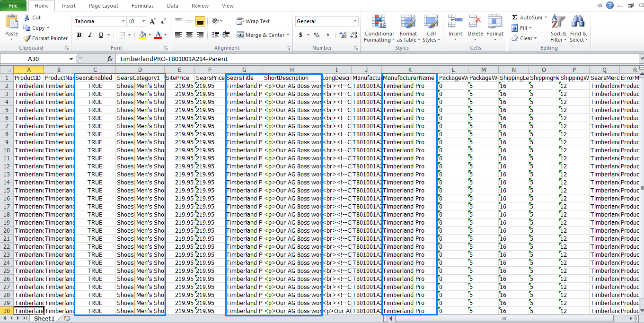Click Top Align icon
The height and width of the screenshot is (323, 644).
click(x=178, y=21)
